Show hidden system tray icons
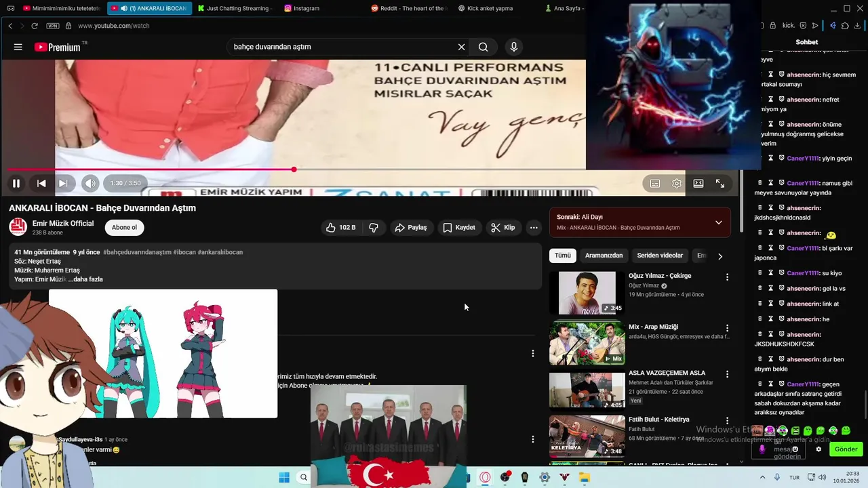The height and width of the screenshot is (488, 868). (762, 478)
